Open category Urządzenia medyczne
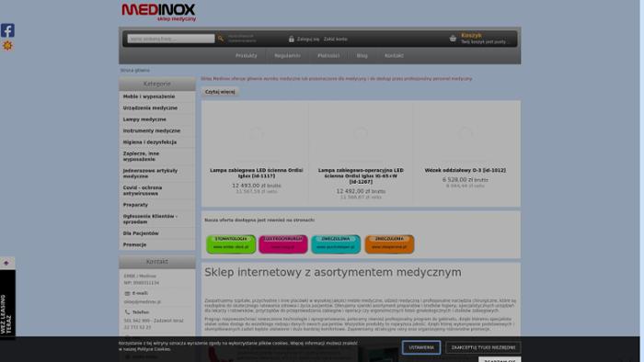Screen dimensions: 644x362 tap(150, 107)
